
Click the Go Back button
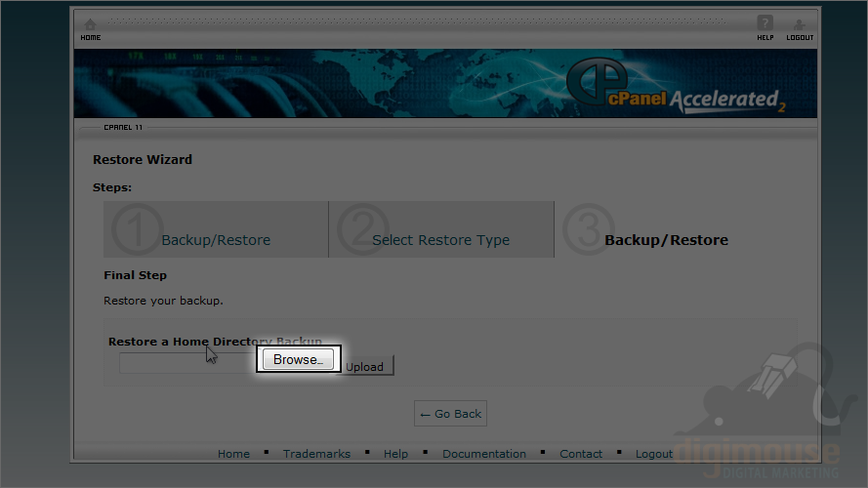[450, 414]
